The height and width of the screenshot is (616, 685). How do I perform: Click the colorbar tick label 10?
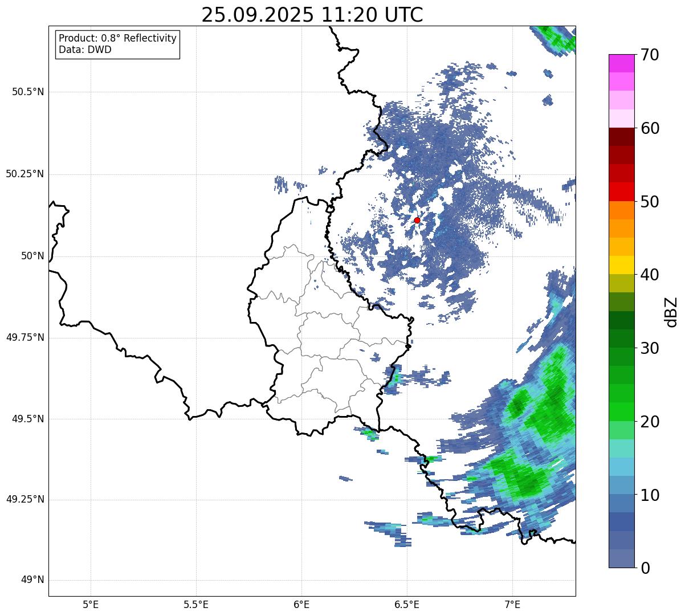point(650,495)
